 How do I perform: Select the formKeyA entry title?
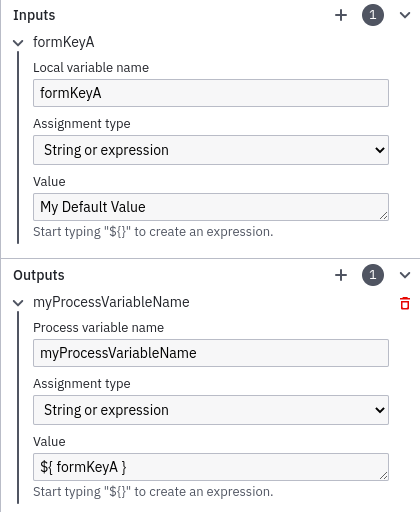tap(64, 42)
